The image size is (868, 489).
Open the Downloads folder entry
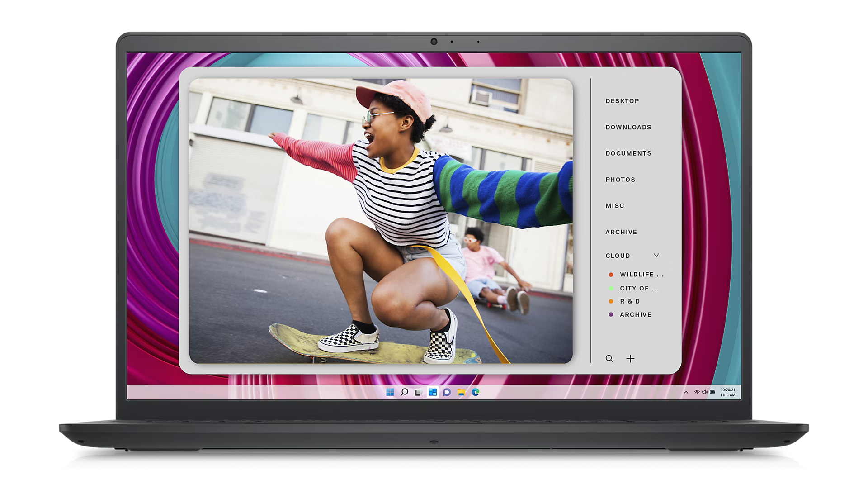pos(628,128)
